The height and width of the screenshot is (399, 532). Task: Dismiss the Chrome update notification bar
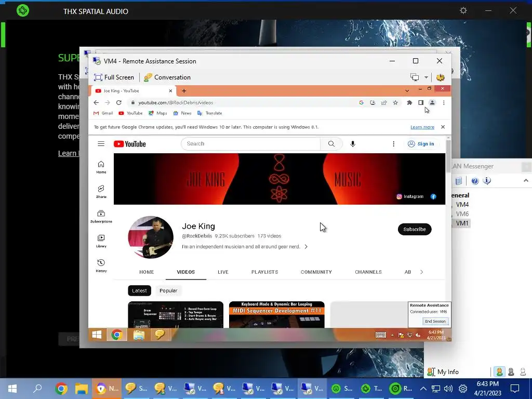pyautogui.click(x=443, y=127)
